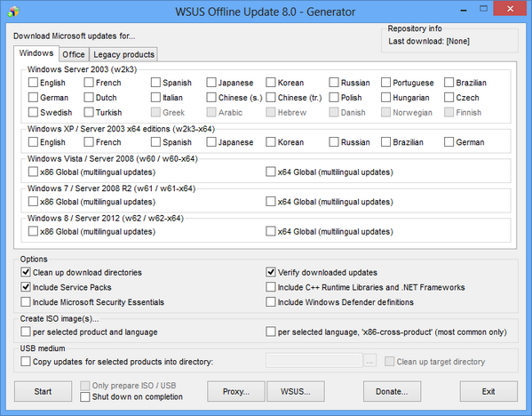Check German under w2k3-x64 editions

click(449, 142)
